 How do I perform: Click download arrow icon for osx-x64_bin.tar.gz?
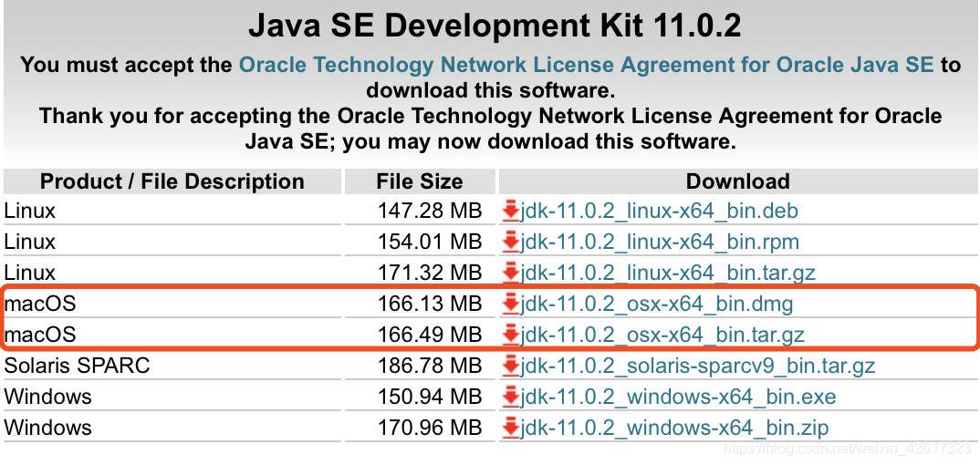(511, 336)
